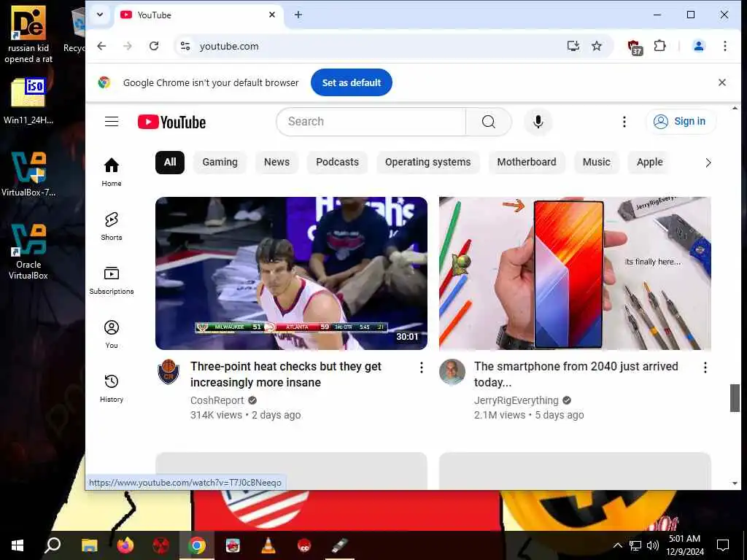Select the Music filter chip

click(x=597, y=162)
